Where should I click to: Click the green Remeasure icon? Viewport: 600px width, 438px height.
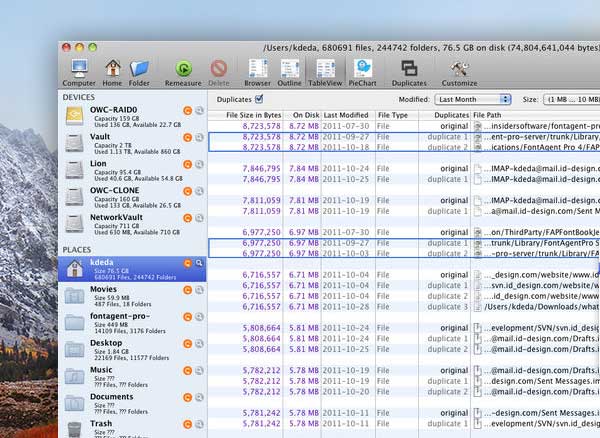point(183,68)
